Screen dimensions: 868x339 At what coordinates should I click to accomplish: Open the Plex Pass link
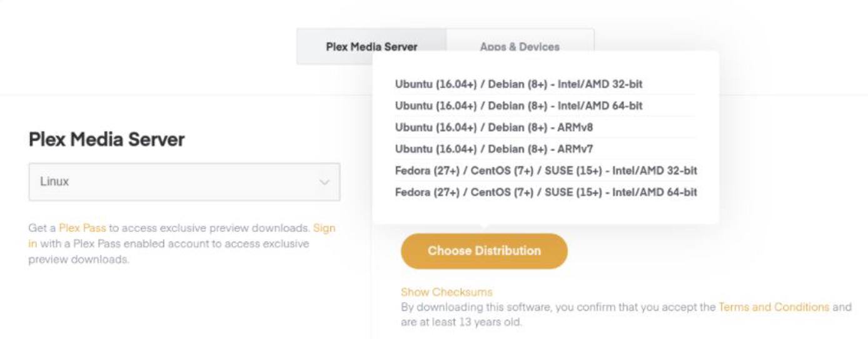point(82,228)
